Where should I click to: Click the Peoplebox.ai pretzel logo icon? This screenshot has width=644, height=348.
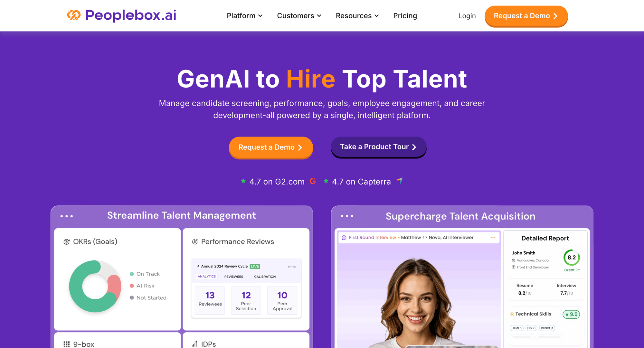point(74,15)
